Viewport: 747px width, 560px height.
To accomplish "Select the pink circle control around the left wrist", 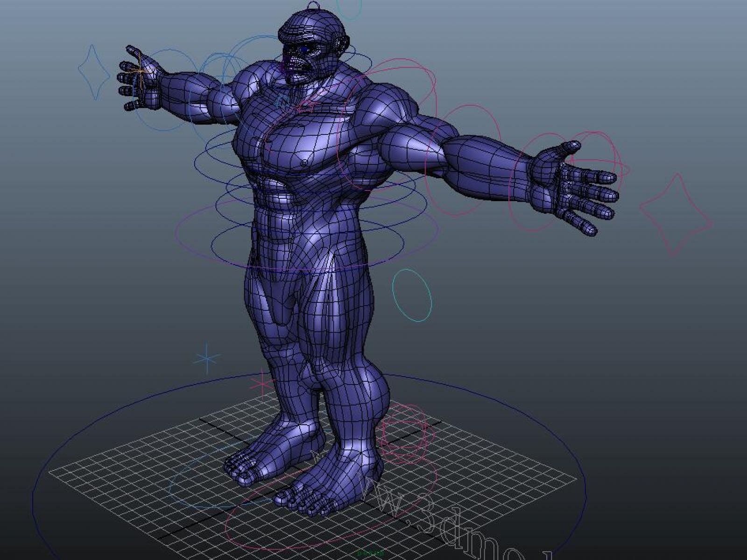I will [x=542, y=183].
